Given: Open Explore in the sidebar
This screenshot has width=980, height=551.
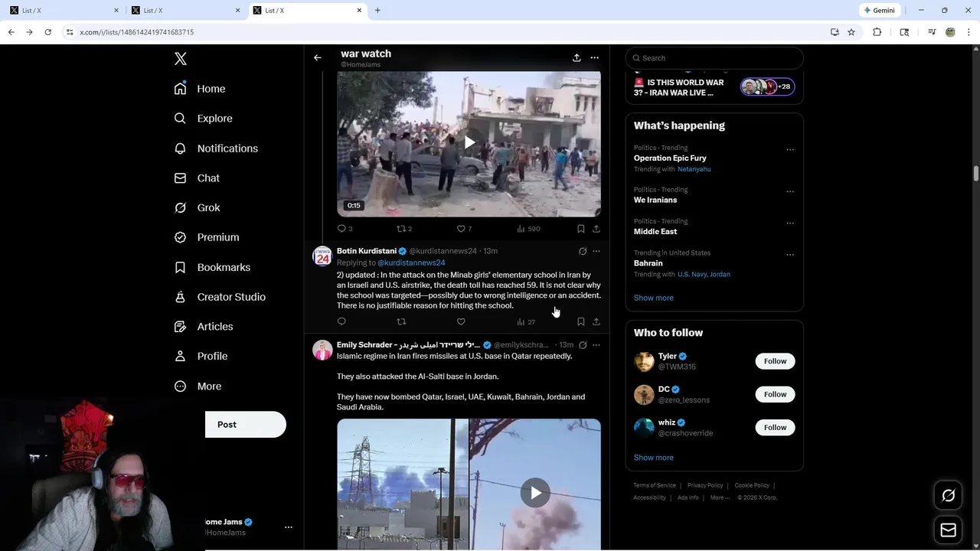Looking at the screenshot, I should 203,119.
